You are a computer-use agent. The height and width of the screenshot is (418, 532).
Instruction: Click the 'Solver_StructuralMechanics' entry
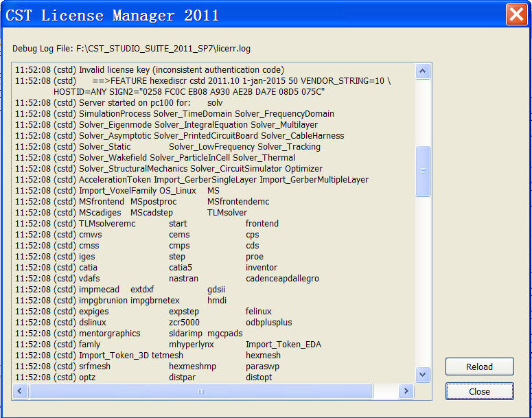pyautogui.click(x=133, y=169)
